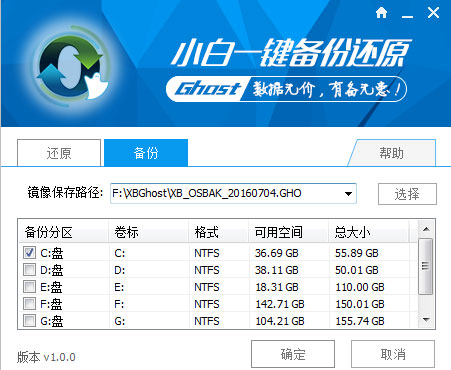The image size is (451, 370).
Task: Click the 格式 column header
Action: (x=219, y=232)
